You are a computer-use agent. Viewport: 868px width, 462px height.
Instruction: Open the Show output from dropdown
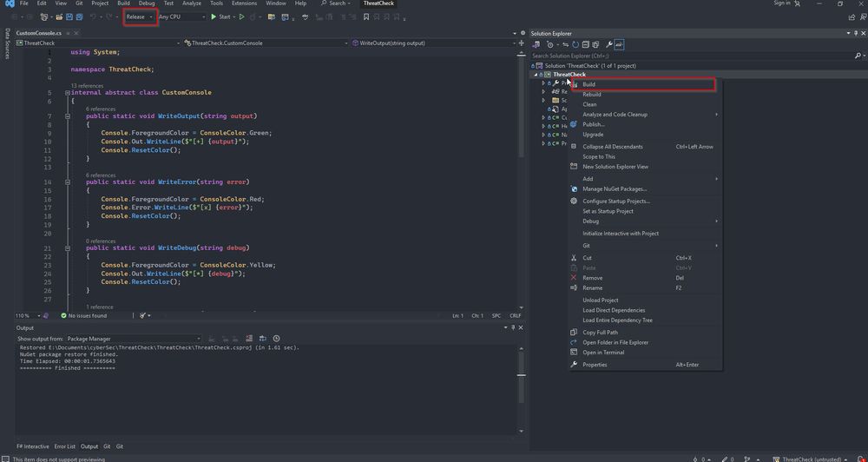click(133, 339)
